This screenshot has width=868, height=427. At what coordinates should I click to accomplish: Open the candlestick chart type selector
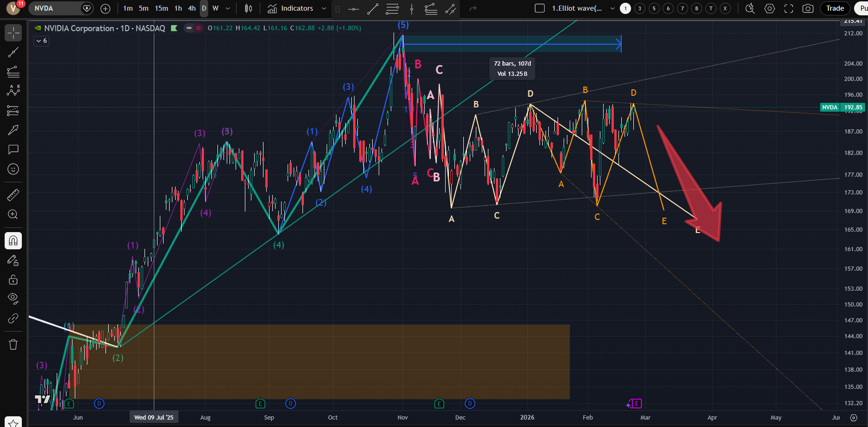coord(249,8)
